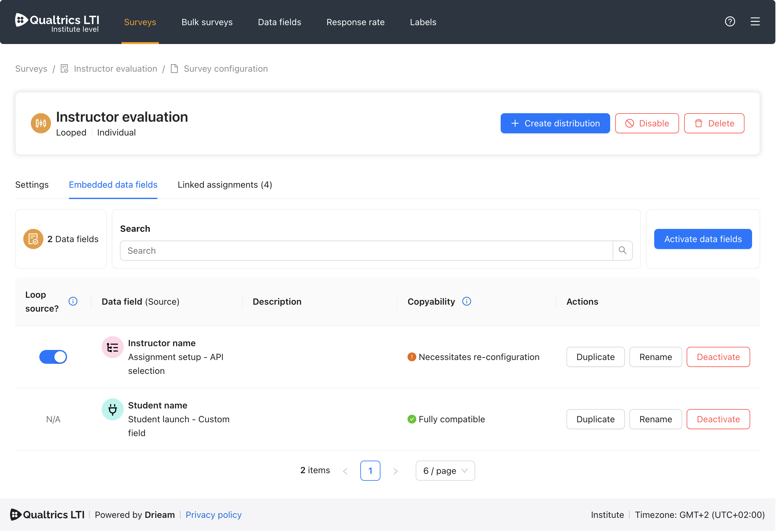Image resolution: width=776 pixels, height=532 pixels.
Task: Go to previous page arrow
Action: point(346,472)
